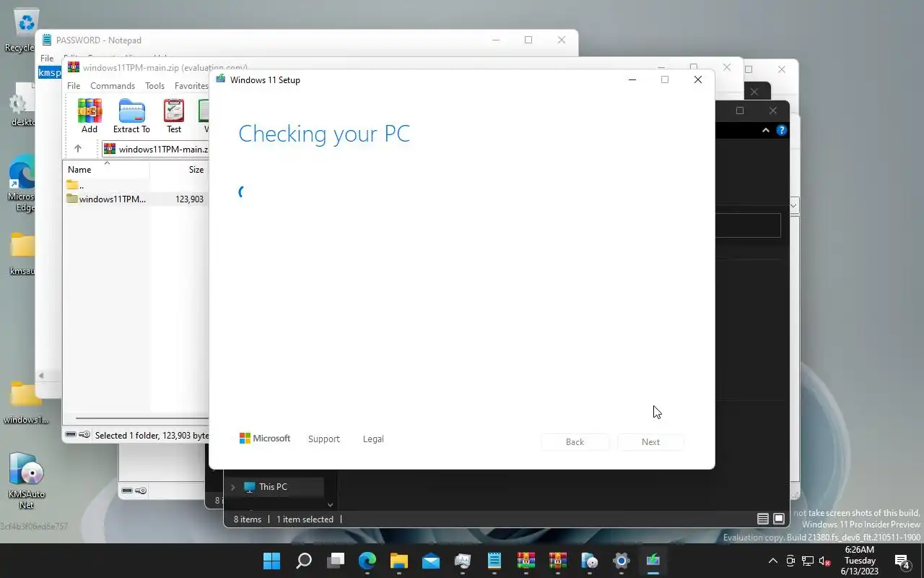Click the Meet Now camera tray icon
This screenshot has width=924, height=578.
click(x=790, y=561)
